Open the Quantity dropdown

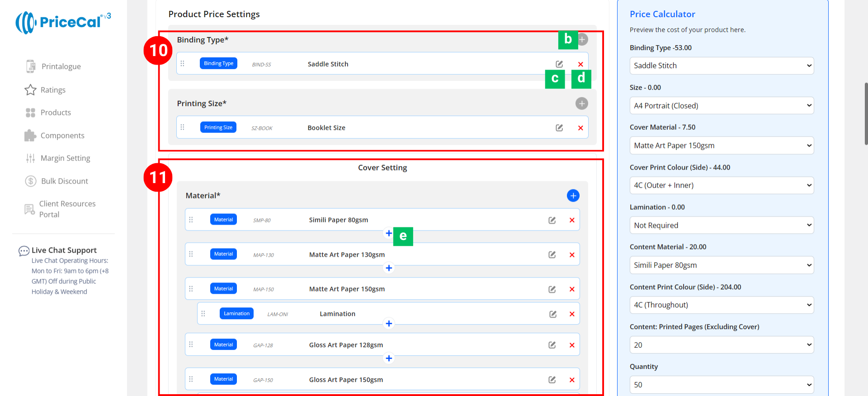coord(722,385)
